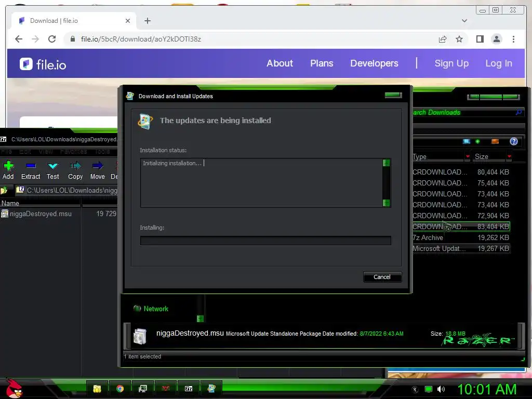Select the 7z Archive 19,262 KB row

pyautogui.click(x=461, y=237)
